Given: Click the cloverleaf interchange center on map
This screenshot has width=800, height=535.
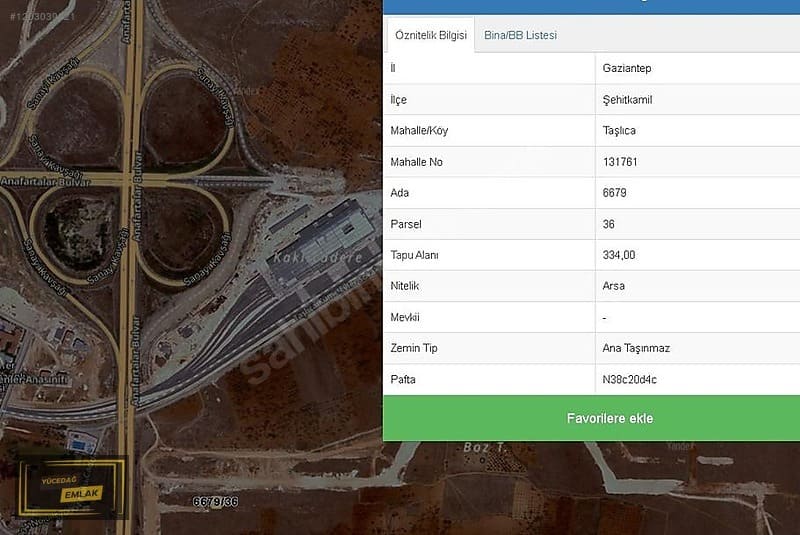Looking at the screenshot, I should (128, 181).
